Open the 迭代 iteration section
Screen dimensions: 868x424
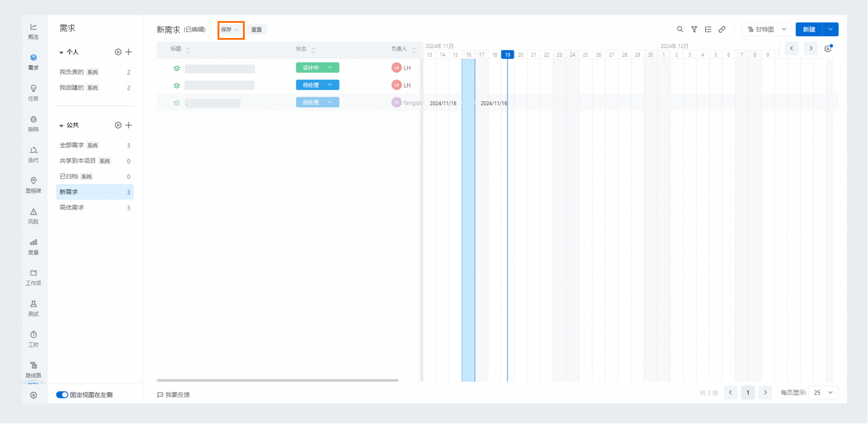(33, 154)
